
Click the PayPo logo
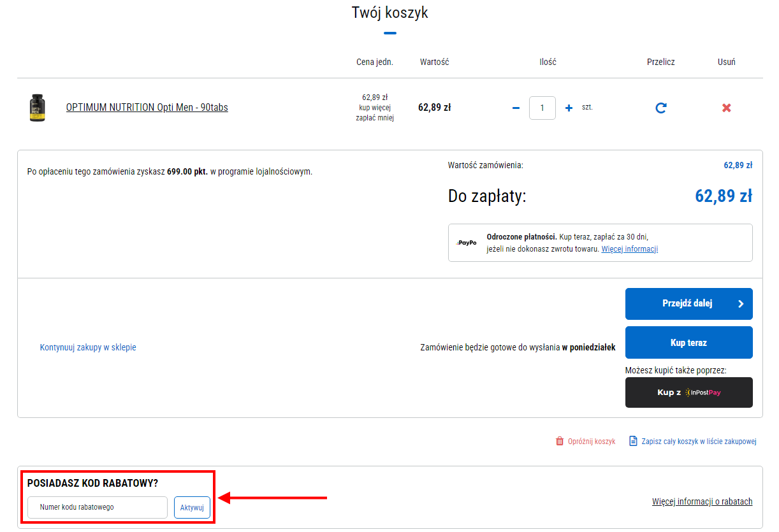467,243
